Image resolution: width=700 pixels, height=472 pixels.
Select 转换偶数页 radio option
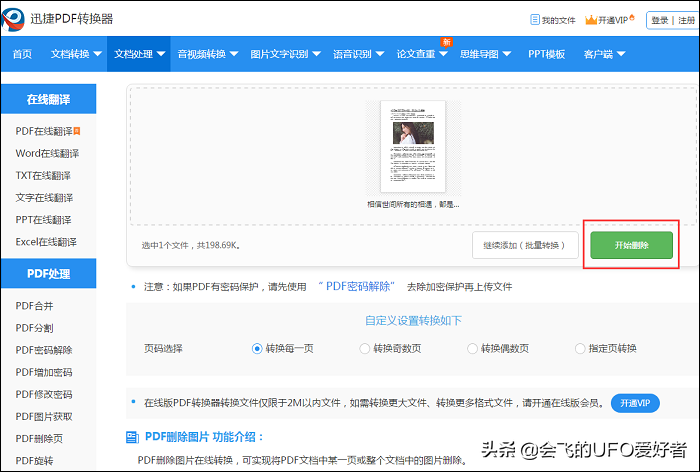(x=472, y=348)
